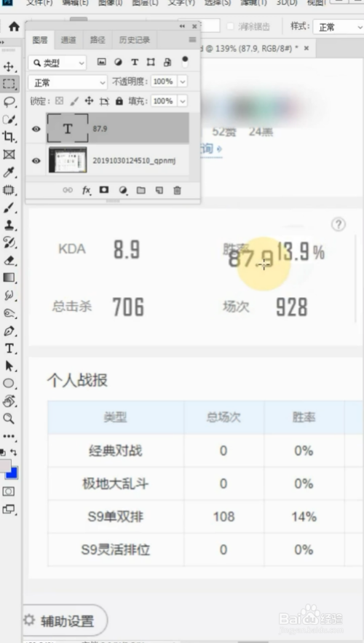
Task: Expand the opacity 100% dropdown arrow
Action: point(183,82)
